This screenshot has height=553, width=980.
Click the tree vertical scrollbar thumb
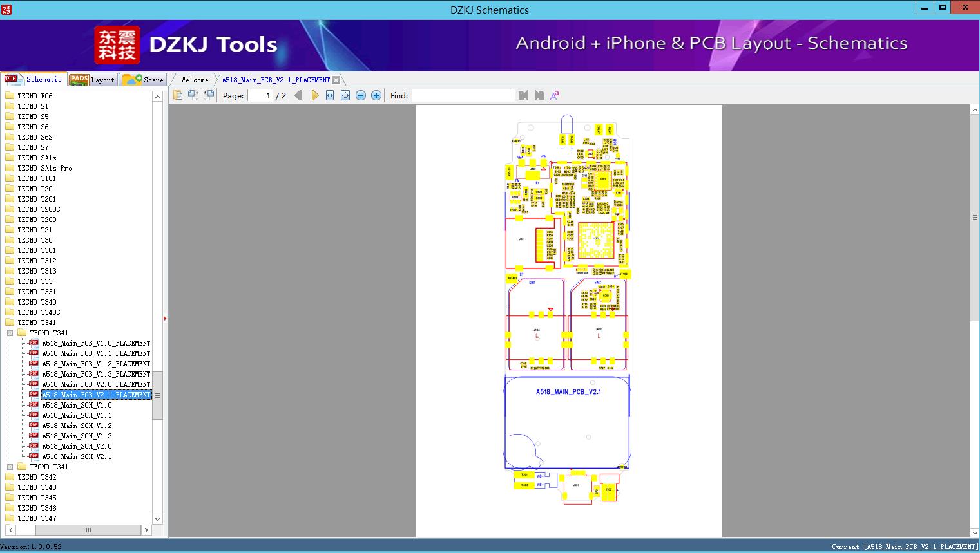pos(157,395)
